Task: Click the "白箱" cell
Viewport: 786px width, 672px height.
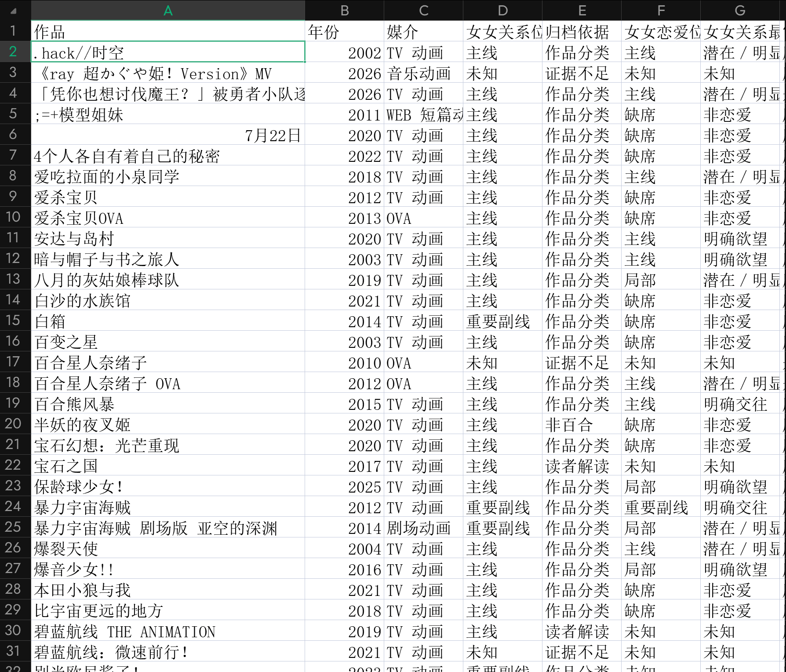Action: 168,321
